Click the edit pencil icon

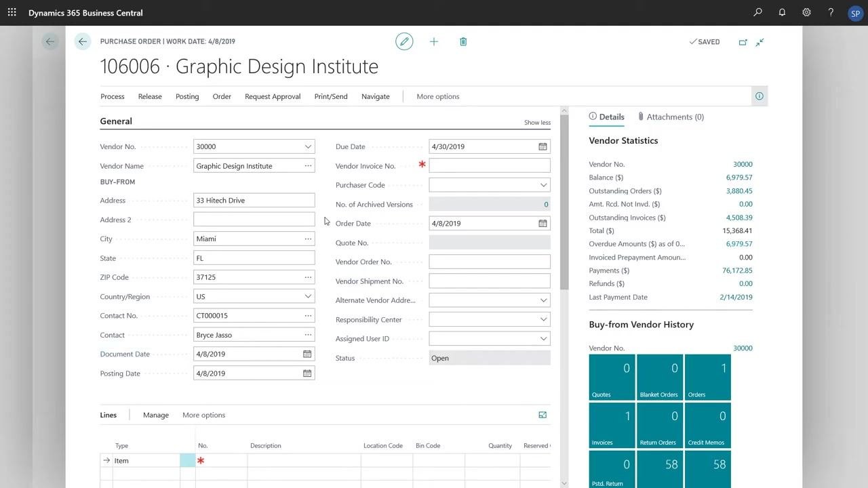[404, 41]
